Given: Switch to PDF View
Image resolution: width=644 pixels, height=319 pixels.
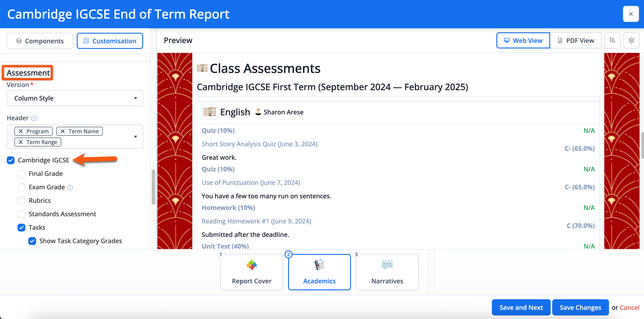Looking at the screenshot, I should click(x=576, y=41).
